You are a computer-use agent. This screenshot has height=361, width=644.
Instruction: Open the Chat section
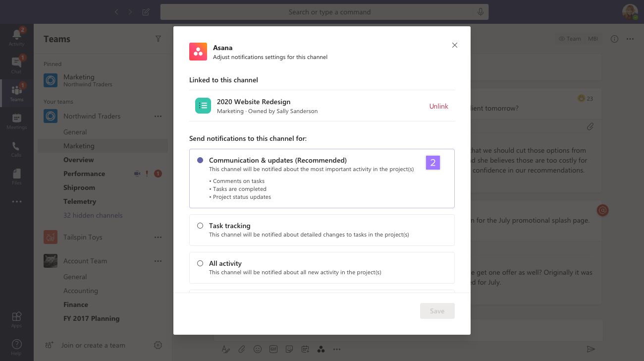(17, 65)
